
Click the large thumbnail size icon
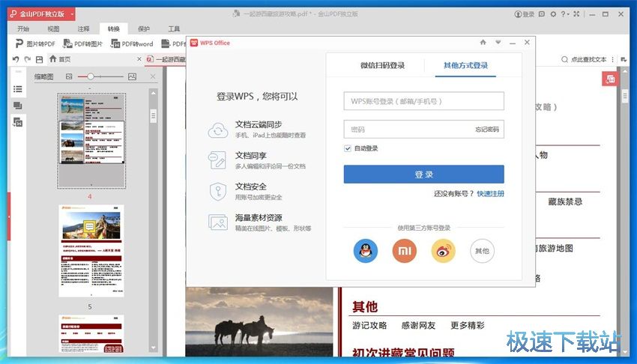(x=132, y=76)
